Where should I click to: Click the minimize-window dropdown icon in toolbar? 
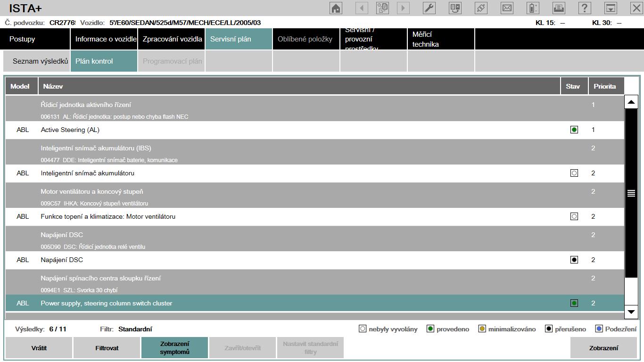[611, 8]
